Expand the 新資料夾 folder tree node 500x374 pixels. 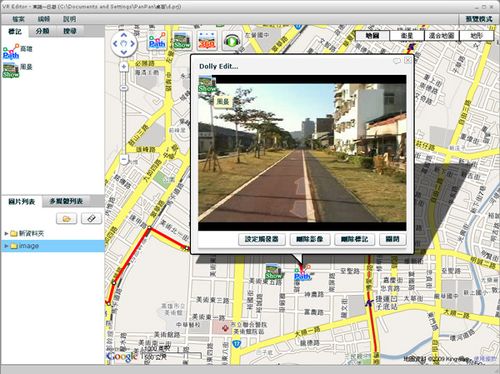click(6, 234)
